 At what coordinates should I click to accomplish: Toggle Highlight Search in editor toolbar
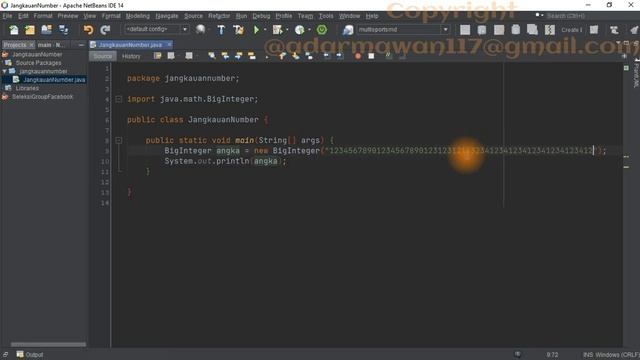pos(252,56)
